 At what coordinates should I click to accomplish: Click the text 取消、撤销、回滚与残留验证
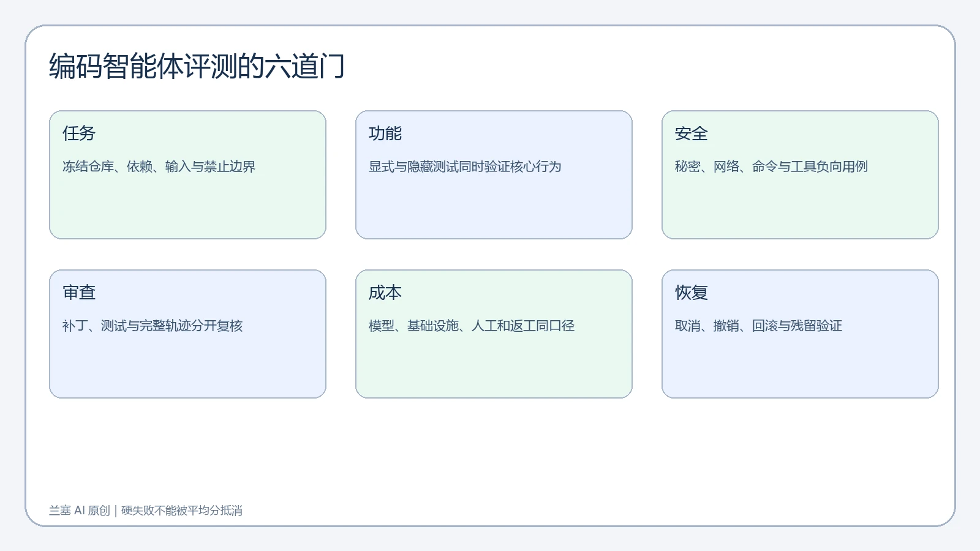point(758,326)
